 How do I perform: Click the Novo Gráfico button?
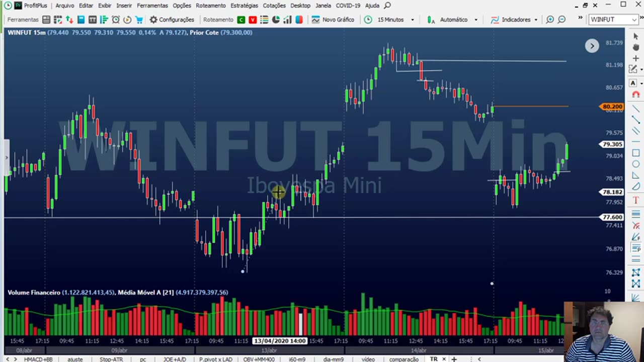coord(333,20)
